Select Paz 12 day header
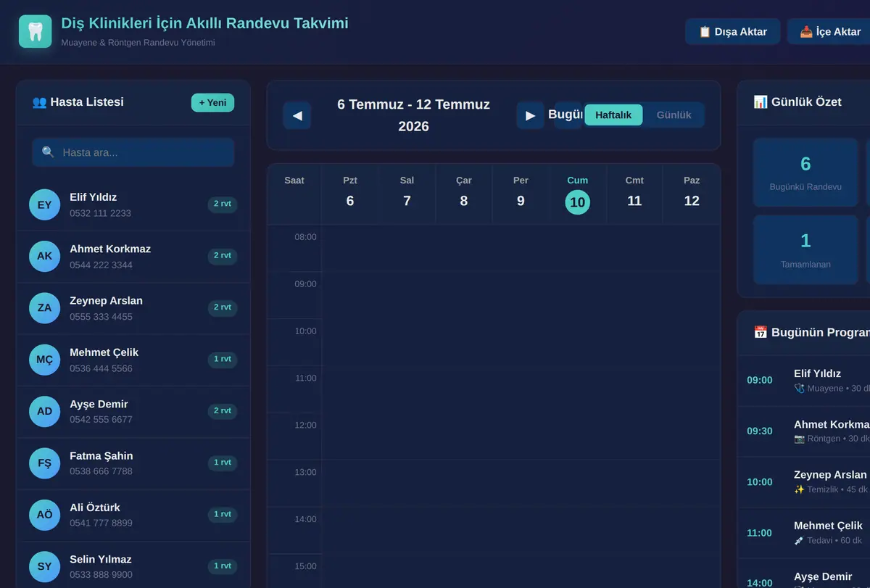870x588 pixels. (x=692, y=194)
